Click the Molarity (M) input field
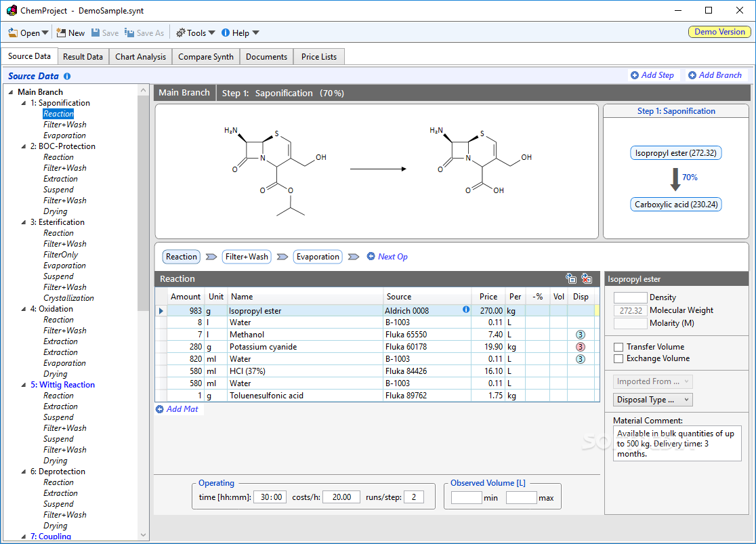The height and width of the screenshot is (544, 756). tap(630, 323)
